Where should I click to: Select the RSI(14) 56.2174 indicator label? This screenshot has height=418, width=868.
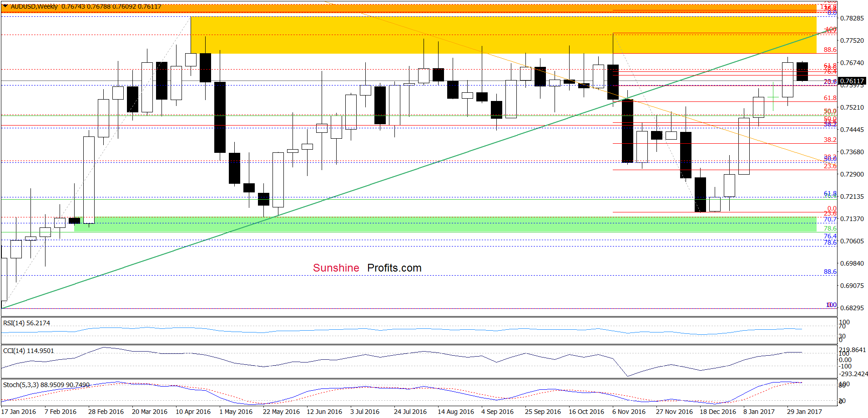(26, 323)
